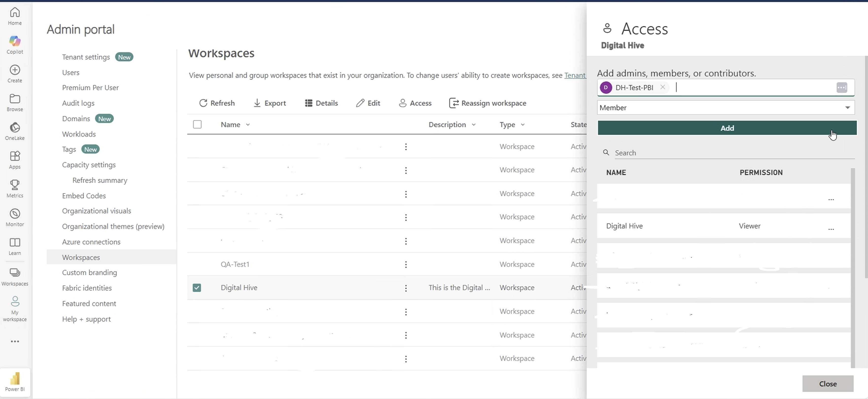The height and width of the screenshot is (399, 868).
Task: Click the green Add button
Action: 727,128
